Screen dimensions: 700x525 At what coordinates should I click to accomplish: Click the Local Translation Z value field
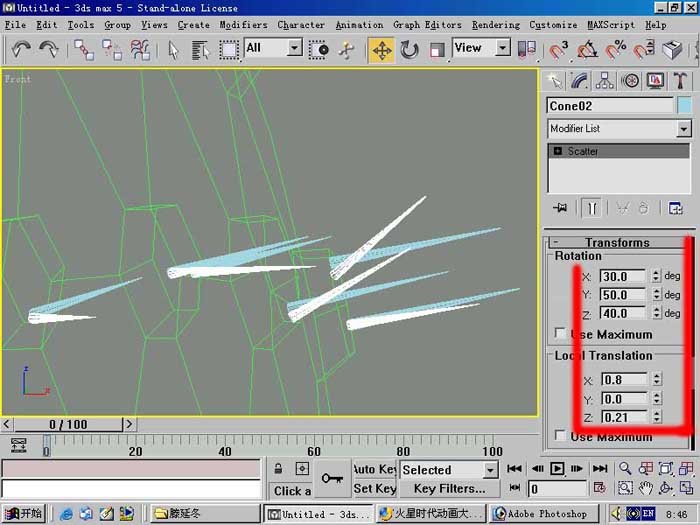(x=624, y=417)
